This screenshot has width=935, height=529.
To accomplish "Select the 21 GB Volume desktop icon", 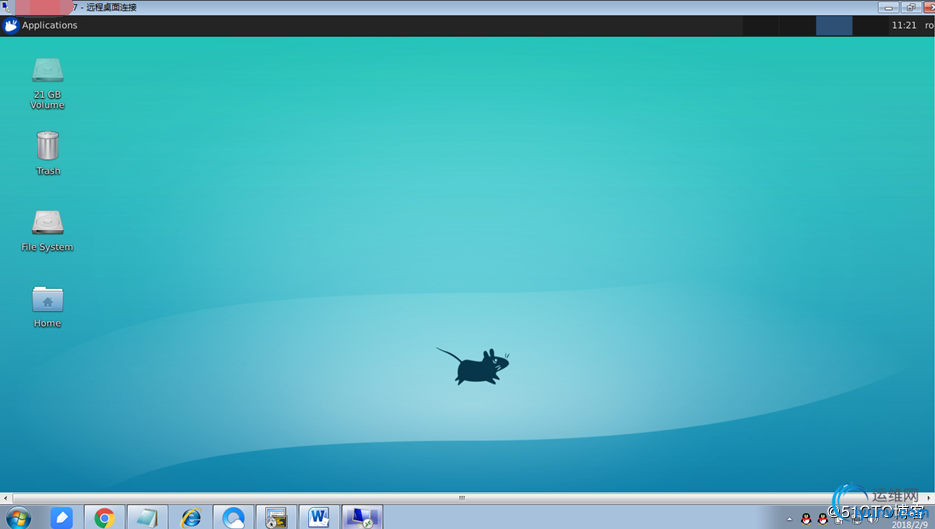I will [x=47, y=83].
